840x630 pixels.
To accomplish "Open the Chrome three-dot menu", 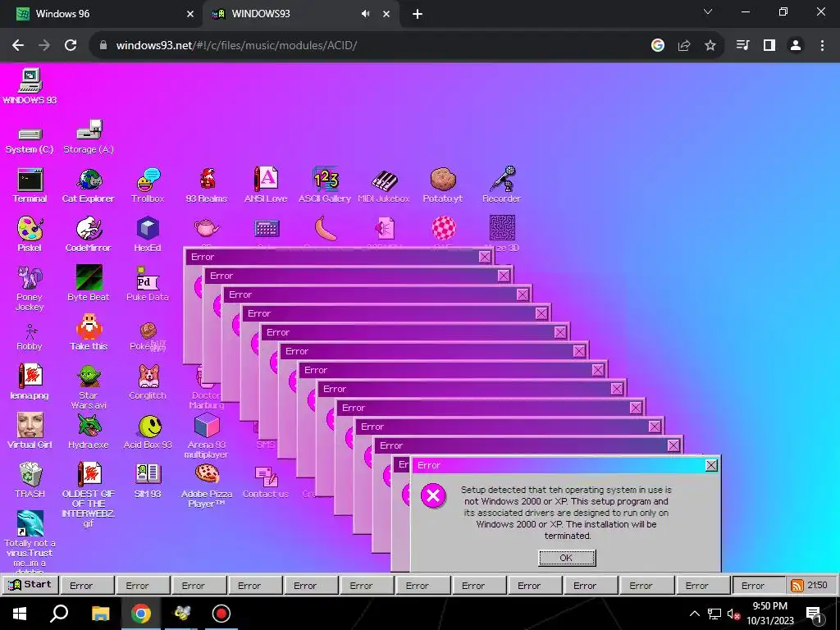I will pos(822,46).
